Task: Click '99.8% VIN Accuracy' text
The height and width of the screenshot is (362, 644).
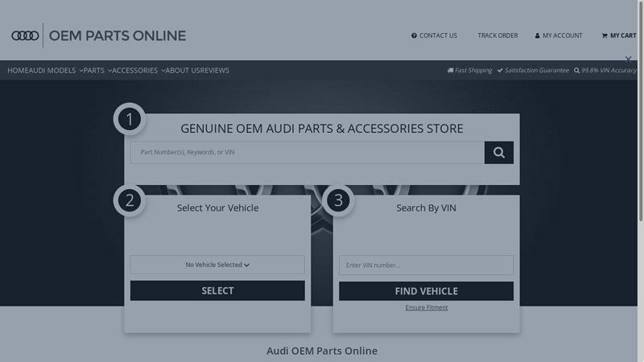Action: [609, 70]
